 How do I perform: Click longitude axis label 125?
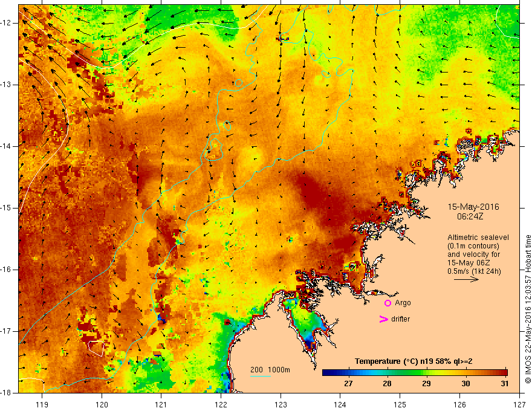pos(400,404)
